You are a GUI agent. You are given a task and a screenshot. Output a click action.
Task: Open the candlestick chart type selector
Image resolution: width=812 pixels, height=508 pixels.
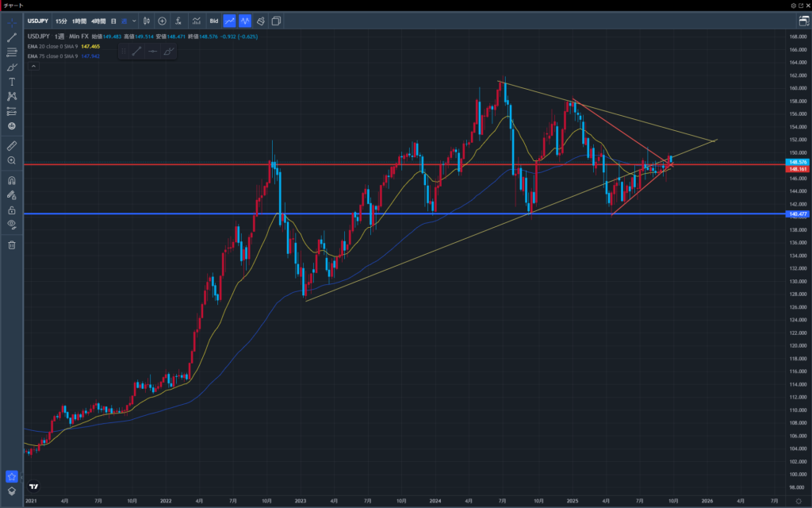[x=147, y=21]
